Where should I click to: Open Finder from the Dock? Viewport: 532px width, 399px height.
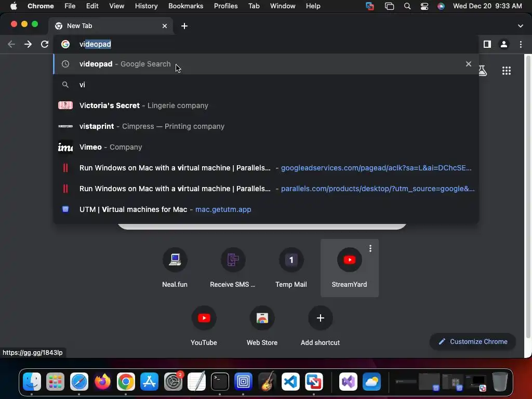click(x=32, y=382)
